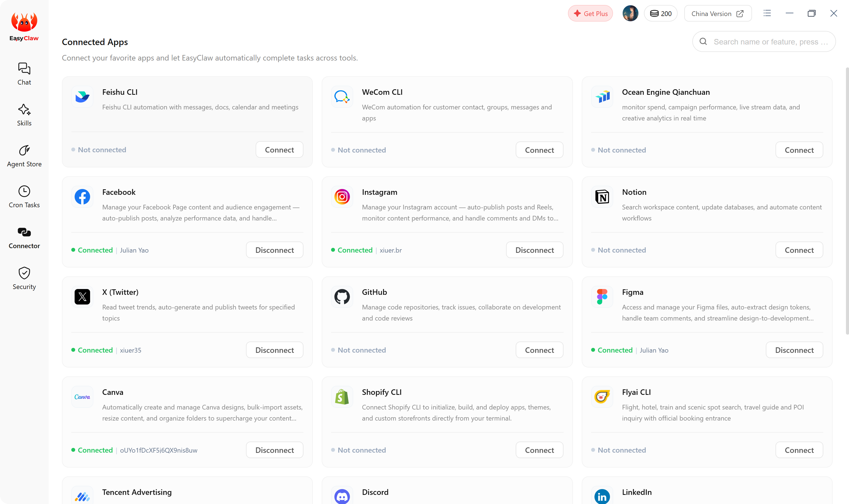Open the list menu icon in title bar
Image resolution: width=849 pixels, height=504 pixels.
tap(767, 13)
